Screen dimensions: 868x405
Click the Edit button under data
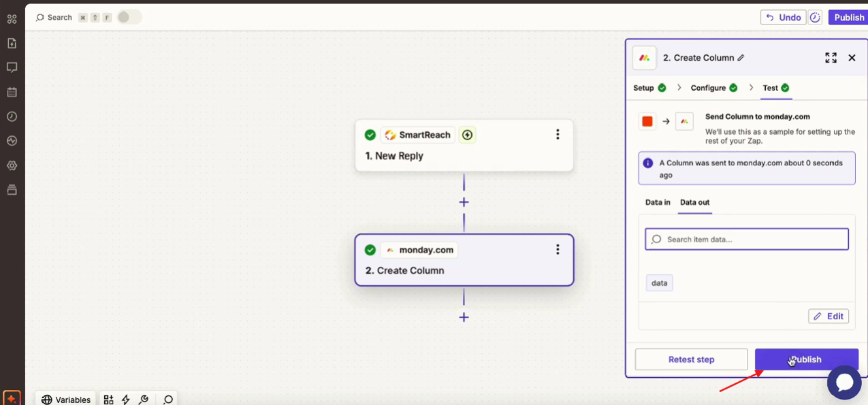[829, 316]
